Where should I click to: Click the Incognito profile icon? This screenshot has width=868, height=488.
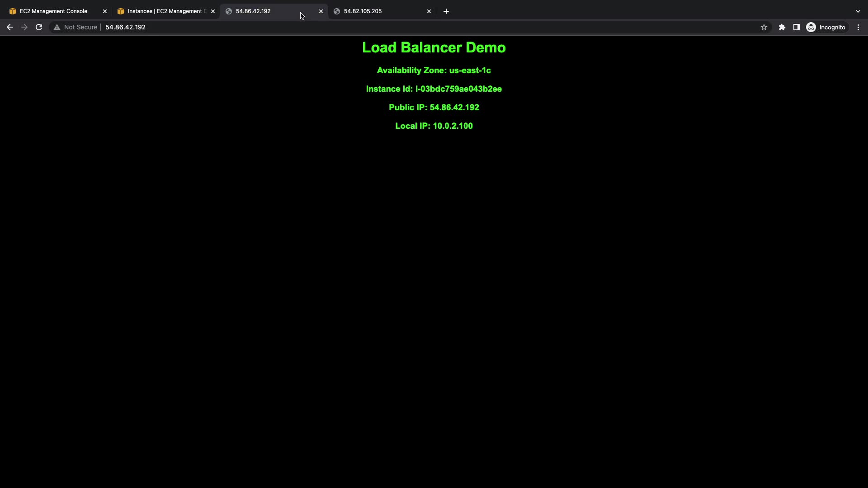(826, 28)
